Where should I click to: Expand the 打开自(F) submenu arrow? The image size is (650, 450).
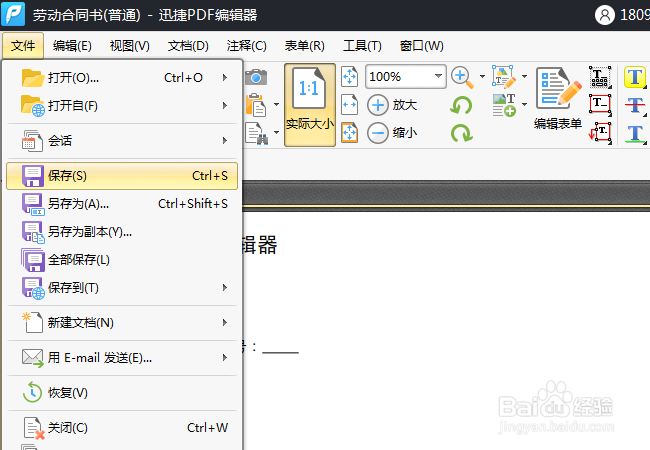[225, 106]
